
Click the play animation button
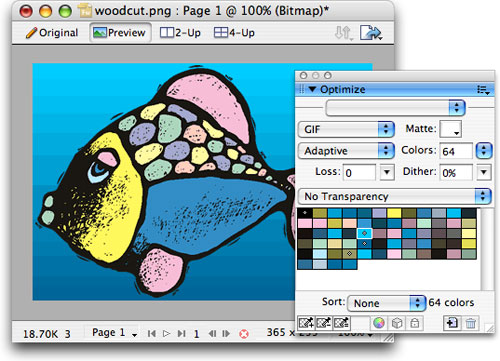point(166,333)
